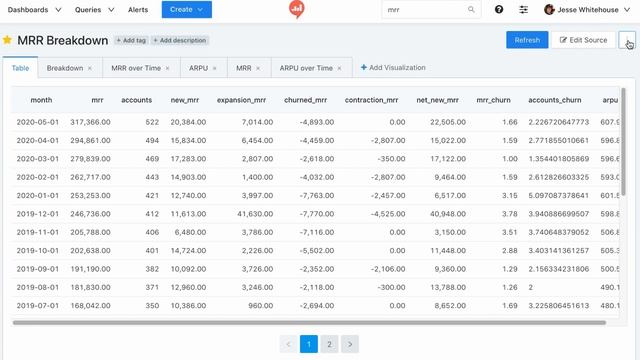Click the horizontal table scrollbar

coord(309,322)
